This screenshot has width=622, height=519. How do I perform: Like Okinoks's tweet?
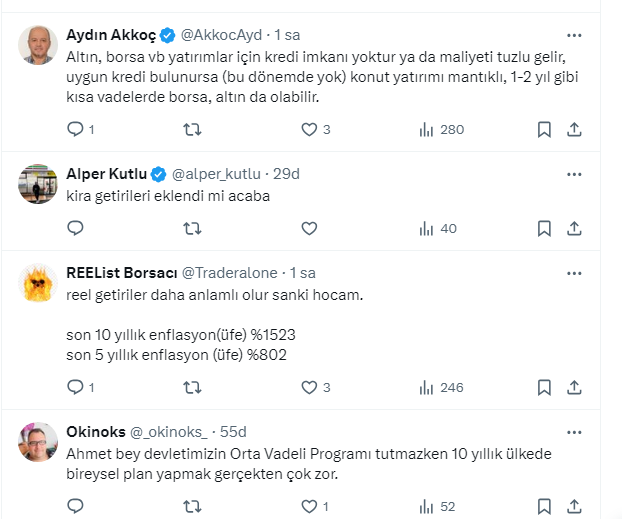tap(309, 506)
